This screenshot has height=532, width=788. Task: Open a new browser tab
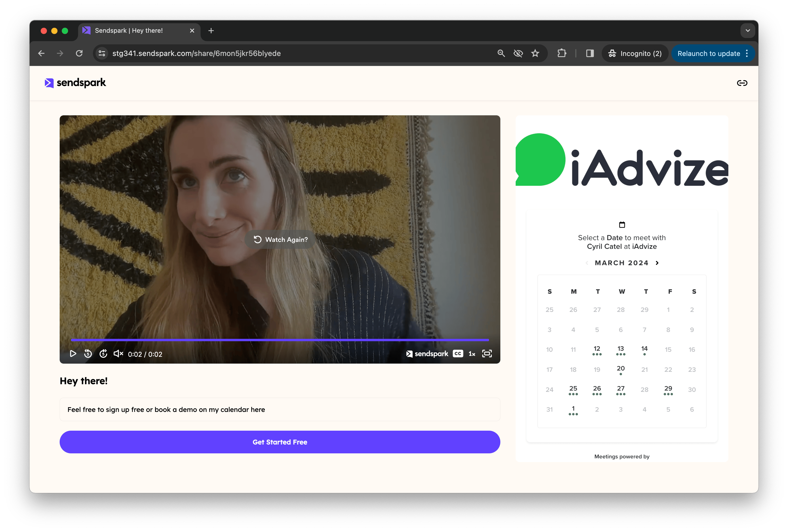[211, 31]
